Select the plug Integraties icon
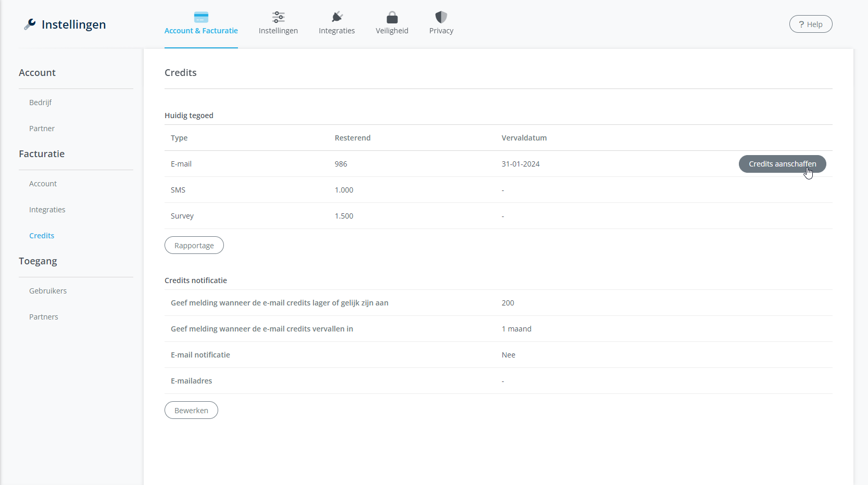Viewport: 868px width, 485px height. (x=337, y=17)
